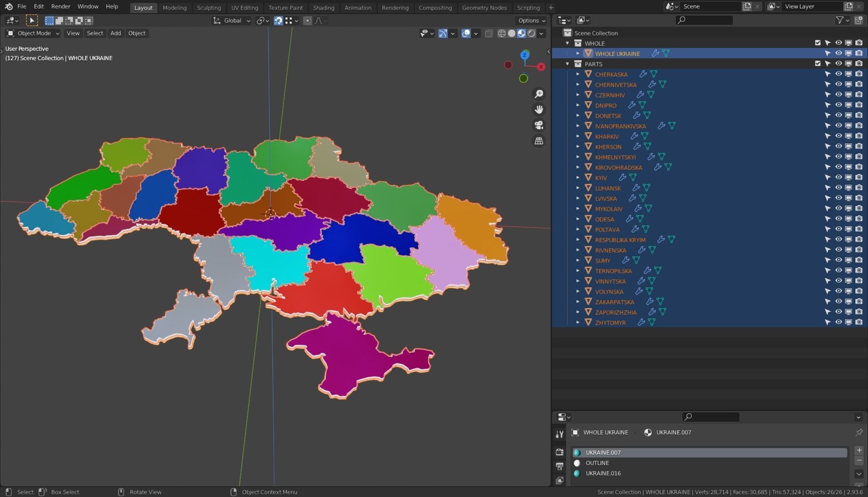Select the UKRAINE.007 material slot
This screenshot has width=868, height=497.
710,453
